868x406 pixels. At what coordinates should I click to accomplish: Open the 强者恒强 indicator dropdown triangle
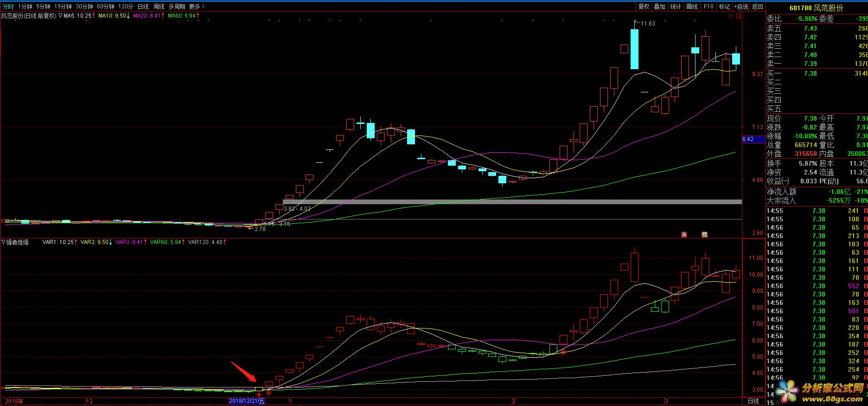[3, 242]
